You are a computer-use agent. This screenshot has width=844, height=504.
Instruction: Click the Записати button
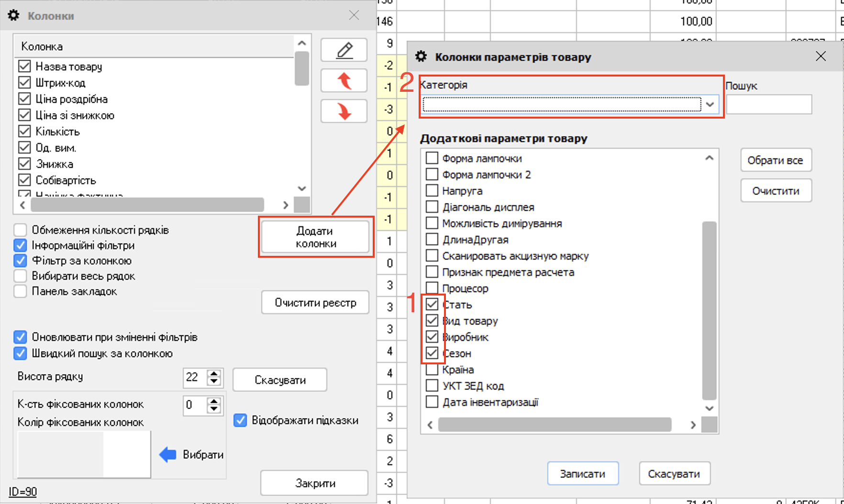coord(582,473)
